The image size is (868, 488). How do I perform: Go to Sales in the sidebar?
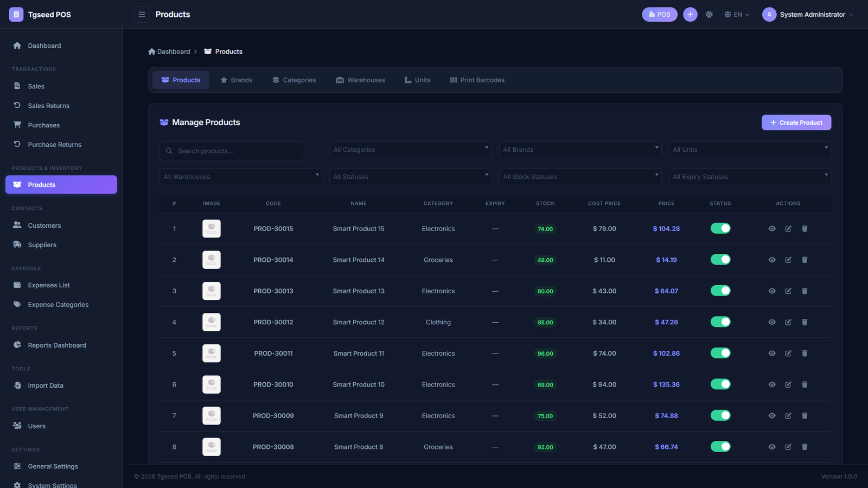[x=61, y=86]
